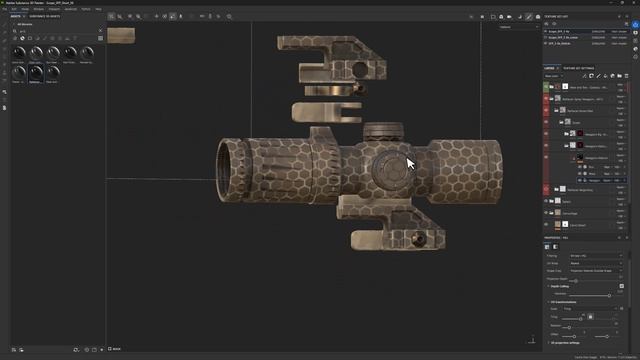
Task: Switch to Substance 3D Assets tab
Action: pos(44,16)
